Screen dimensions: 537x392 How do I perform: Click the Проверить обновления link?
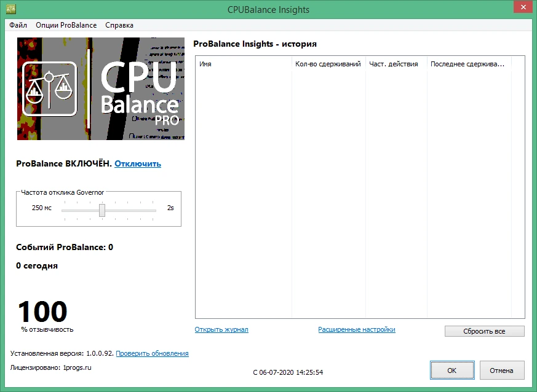[x=152, y=353]
